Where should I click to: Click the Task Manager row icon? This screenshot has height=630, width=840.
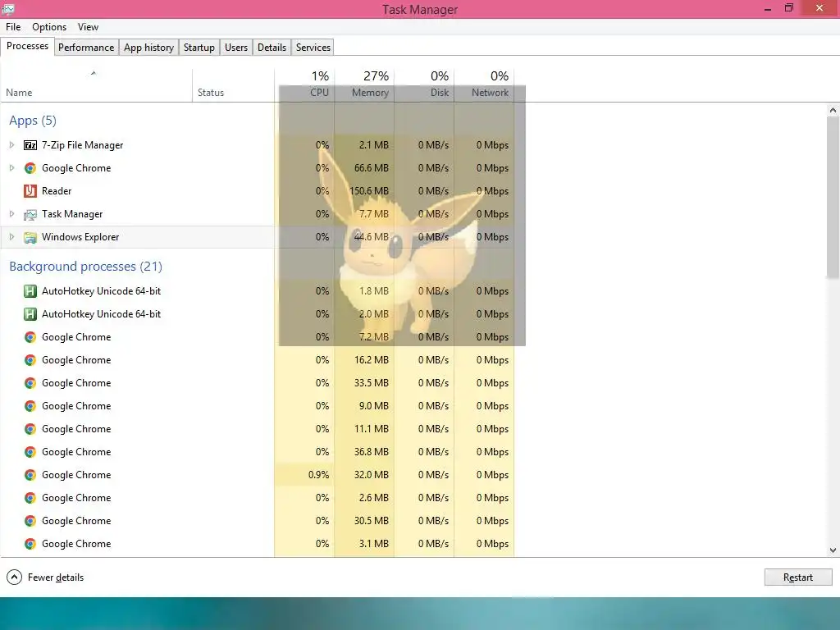click(x=30, y=214)
